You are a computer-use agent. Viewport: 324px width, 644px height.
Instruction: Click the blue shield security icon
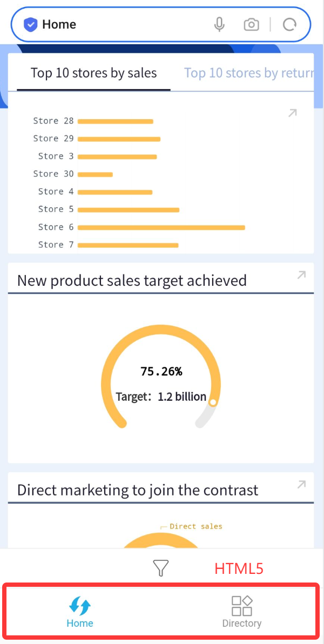coord(31,24)
